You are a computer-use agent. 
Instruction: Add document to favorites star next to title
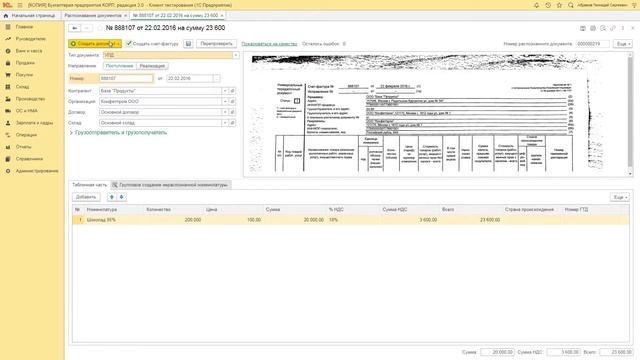[x=100, y=28]
